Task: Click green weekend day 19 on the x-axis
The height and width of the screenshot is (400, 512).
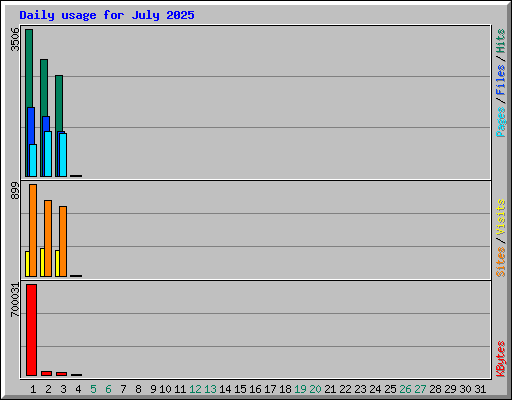Action: point(300,389)
